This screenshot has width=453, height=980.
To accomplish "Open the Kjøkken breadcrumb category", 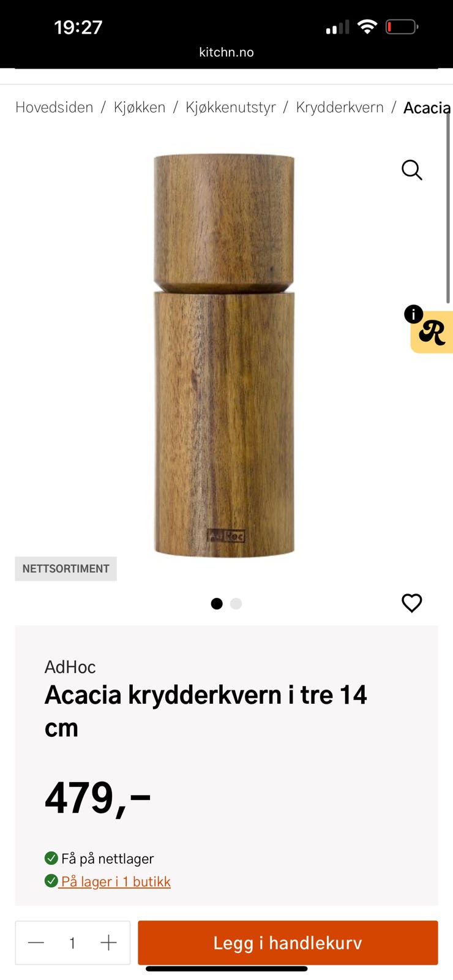I will click(140, 107).
